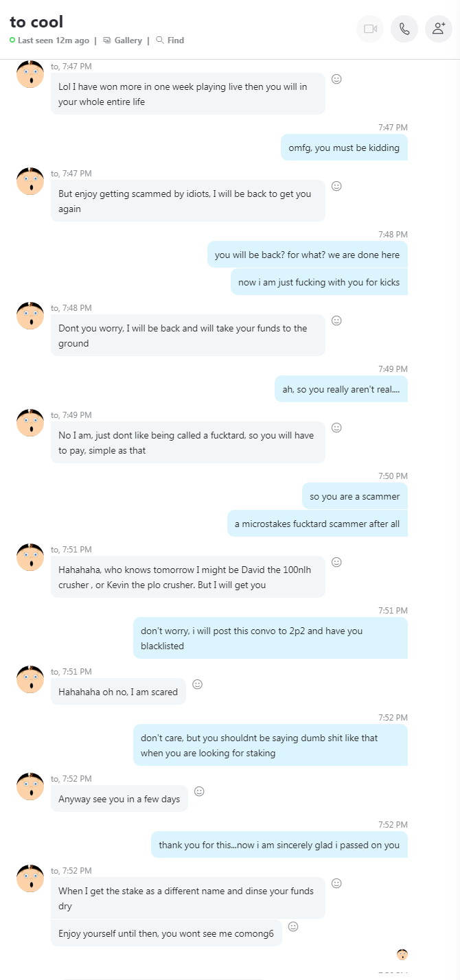Image resolution: width=460 pixels, height=980 pixels.
Task: React to 'When I get the stake' message
Action: [x=336, y=883]
